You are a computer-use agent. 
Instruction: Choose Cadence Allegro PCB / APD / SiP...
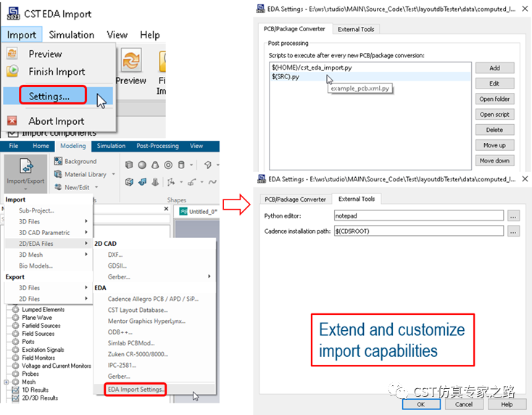point(154,299)
